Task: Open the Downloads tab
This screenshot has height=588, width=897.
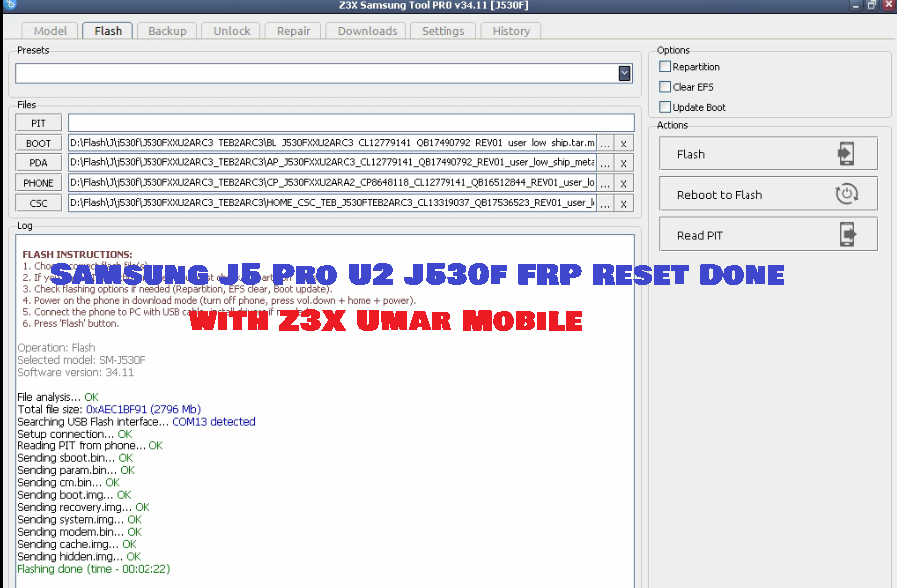Action: click(x=367, y=31)
